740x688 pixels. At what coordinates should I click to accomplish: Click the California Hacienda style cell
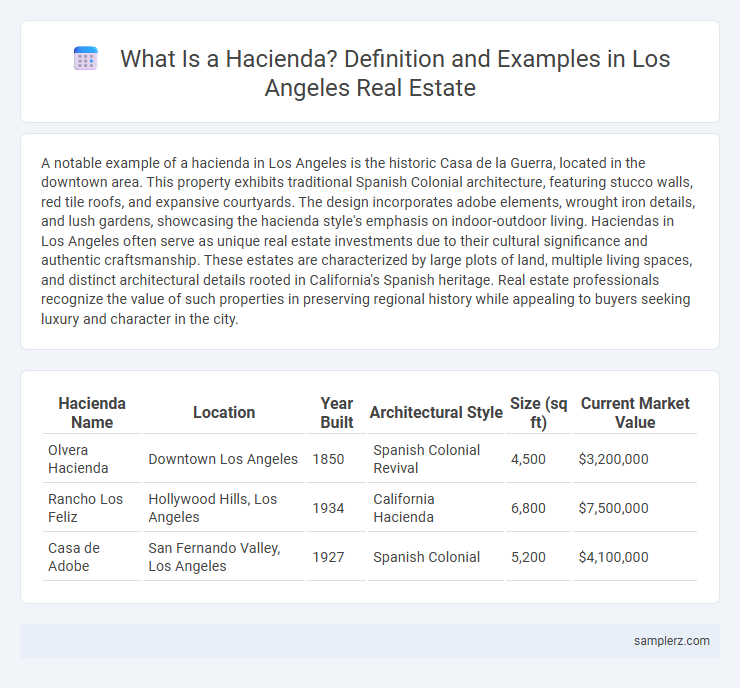pos(436,508)
